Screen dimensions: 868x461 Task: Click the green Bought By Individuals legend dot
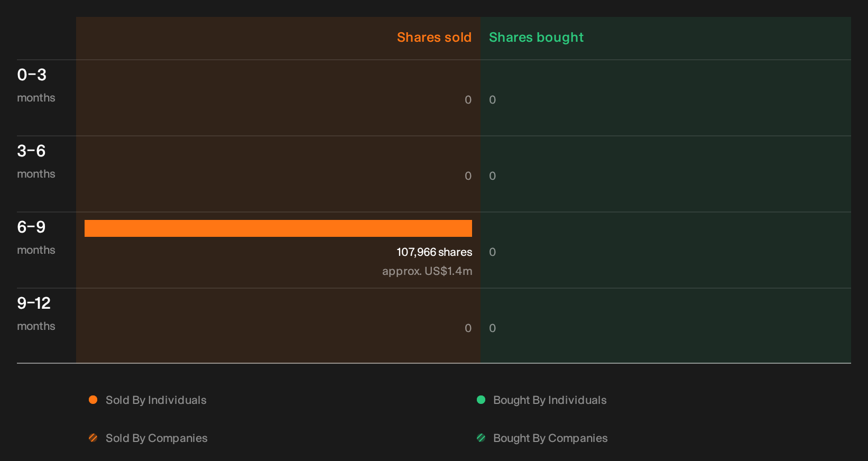(x=481, y=400)
